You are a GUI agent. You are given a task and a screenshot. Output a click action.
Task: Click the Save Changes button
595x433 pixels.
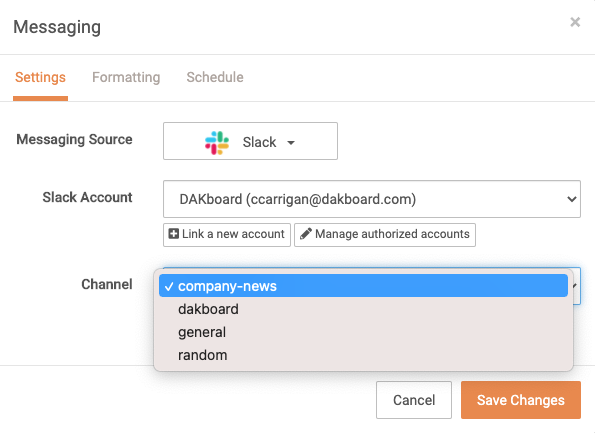click(x=521, y=400)
